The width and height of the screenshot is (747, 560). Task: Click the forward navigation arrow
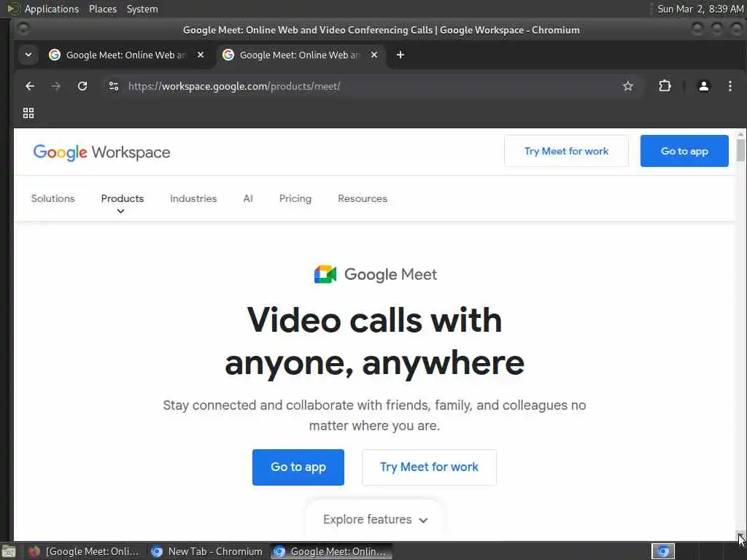click(55, 86)
